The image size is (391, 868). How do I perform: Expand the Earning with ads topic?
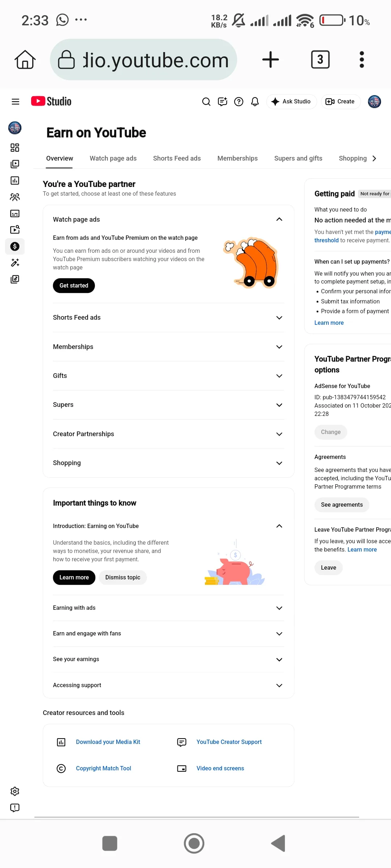pyautogui.click(x=168, y=608)
